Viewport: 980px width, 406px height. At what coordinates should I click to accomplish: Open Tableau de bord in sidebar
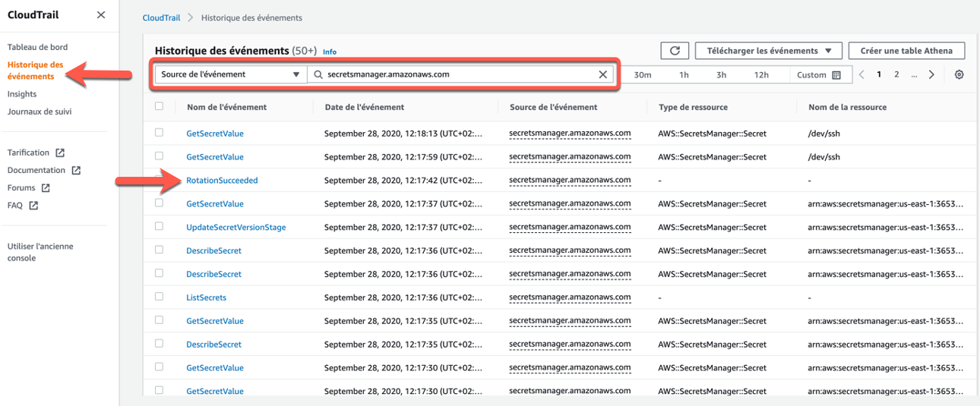pyautogui.click(x=37, y=47)
